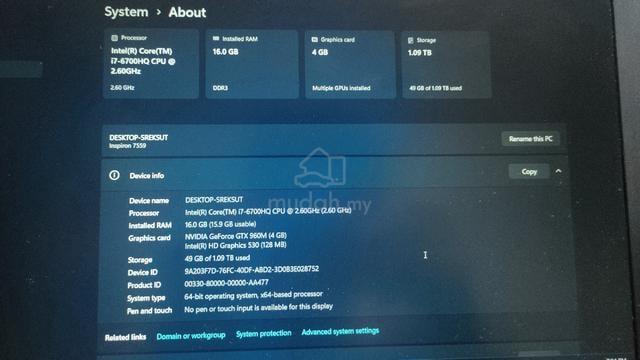Open Domain or workgroup link
Image resolution: width=640 pixels, height=360 pixels.
191,336
